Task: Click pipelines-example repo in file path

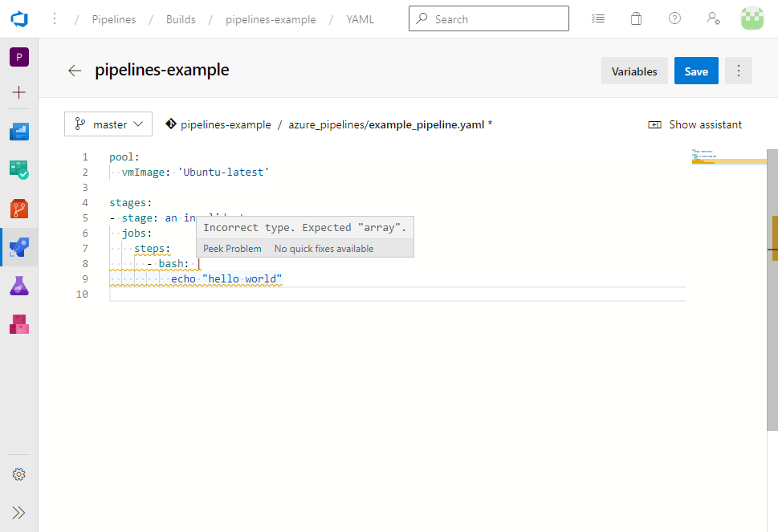Action: [x=226, y=124]
